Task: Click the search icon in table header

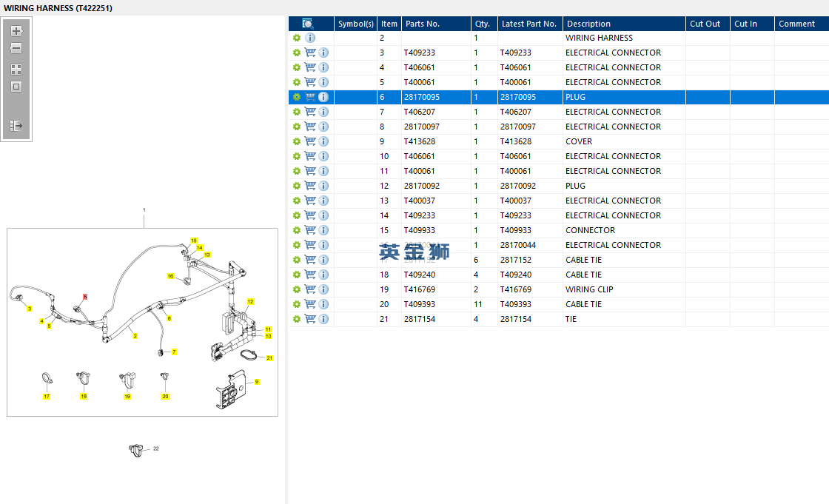Action: point(308,23)
